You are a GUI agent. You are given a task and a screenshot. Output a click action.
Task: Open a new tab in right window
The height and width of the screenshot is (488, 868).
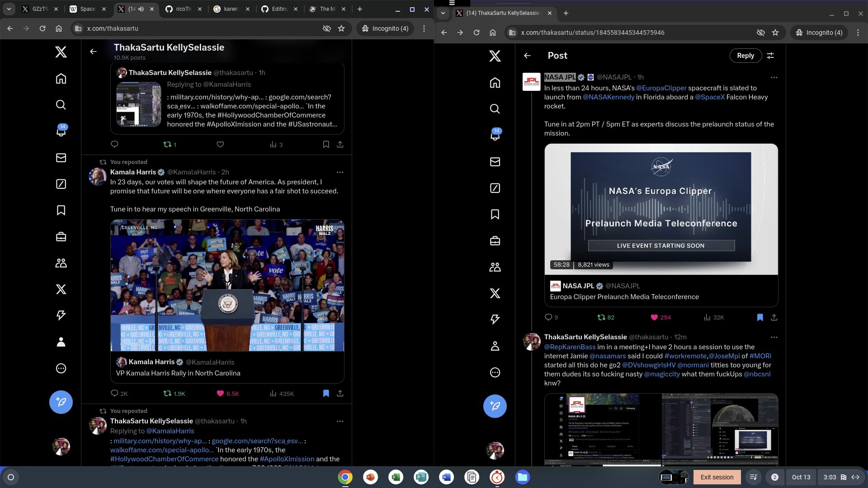pos(566,13)
